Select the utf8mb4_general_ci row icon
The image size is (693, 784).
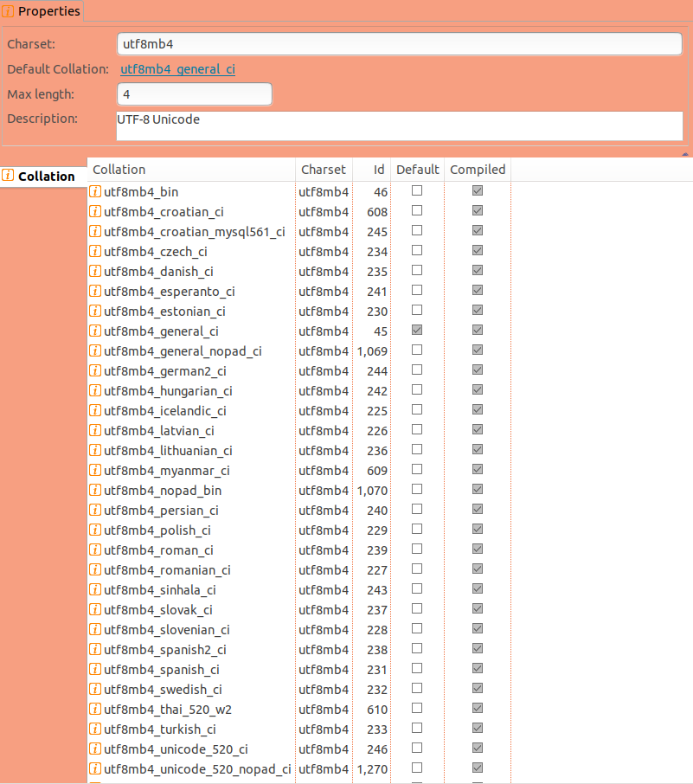[x=95, y=331]
